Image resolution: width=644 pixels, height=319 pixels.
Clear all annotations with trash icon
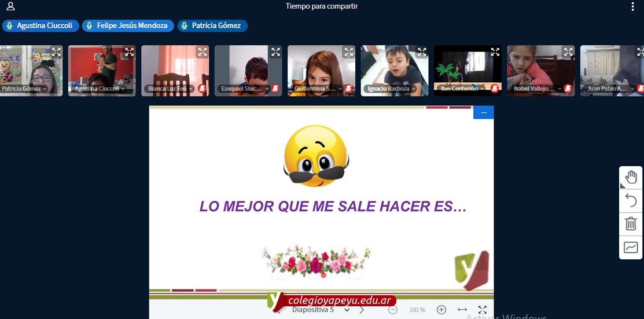click(x=631, y=223)
